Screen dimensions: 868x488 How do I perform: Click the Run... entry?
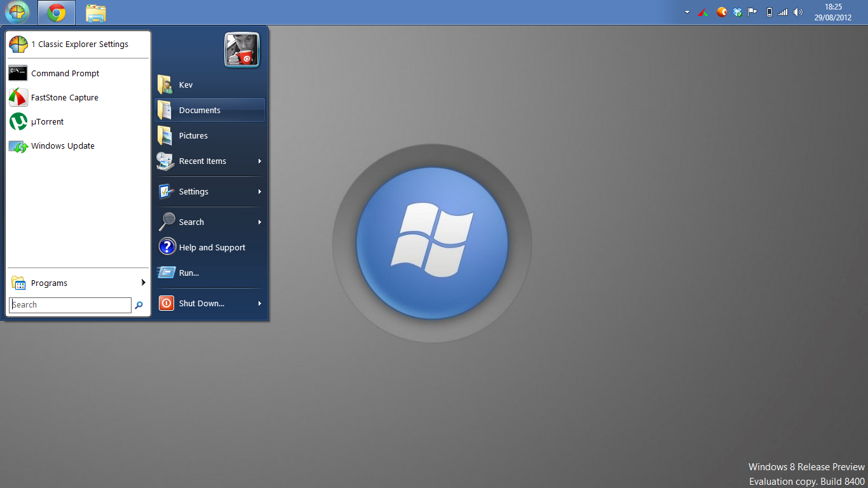click(189, 273)
